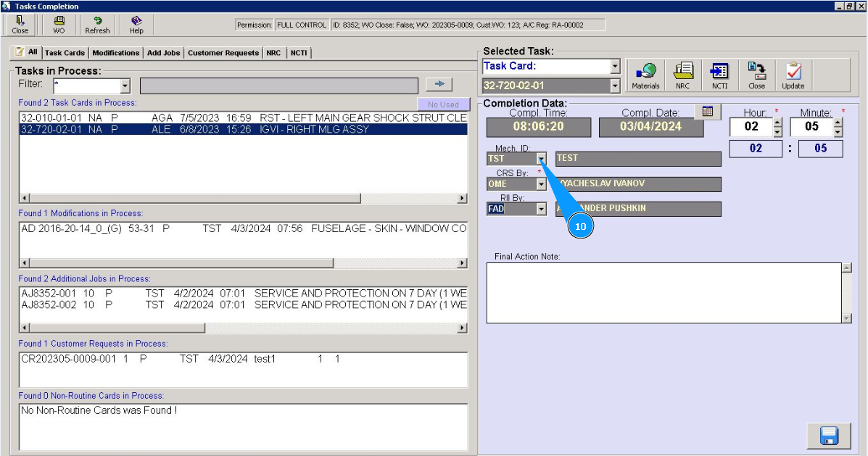Increase the Hour stepper value
Image resolution: width=868 pixels, height=456 pixels.
coord(778,123)
